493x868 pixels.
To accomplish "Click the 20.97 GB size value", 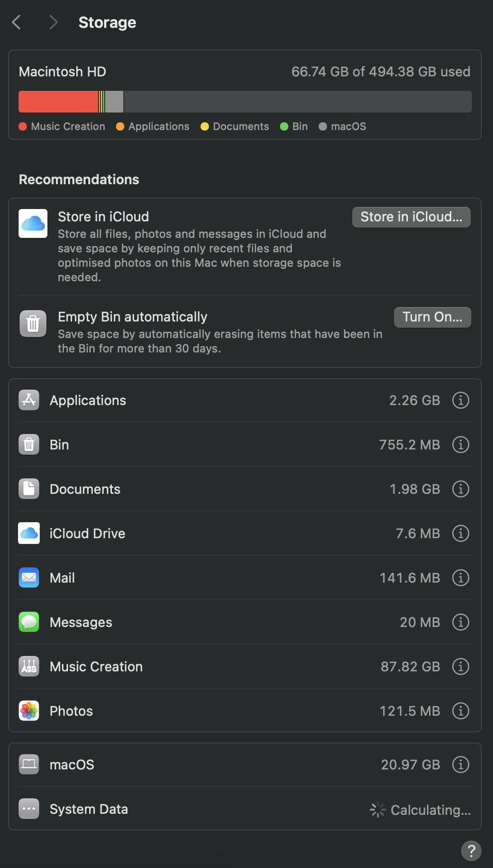I will click(410, 765).
